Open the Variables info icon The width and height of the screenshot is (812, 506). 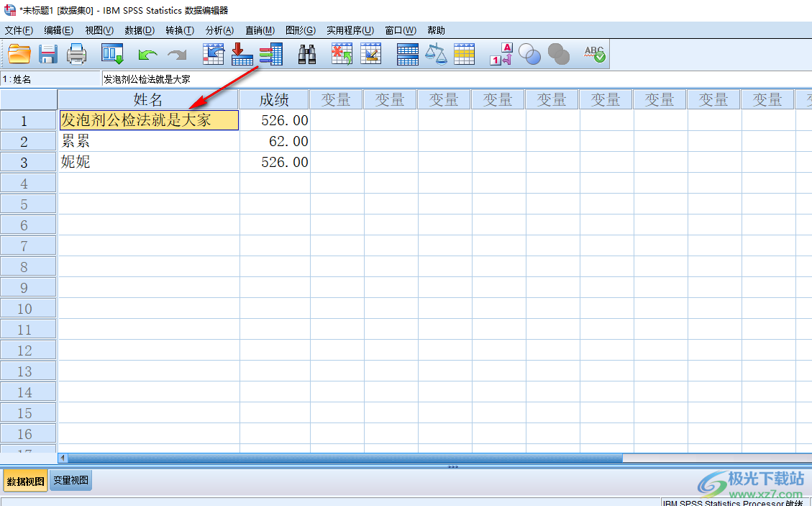(271, 54)
